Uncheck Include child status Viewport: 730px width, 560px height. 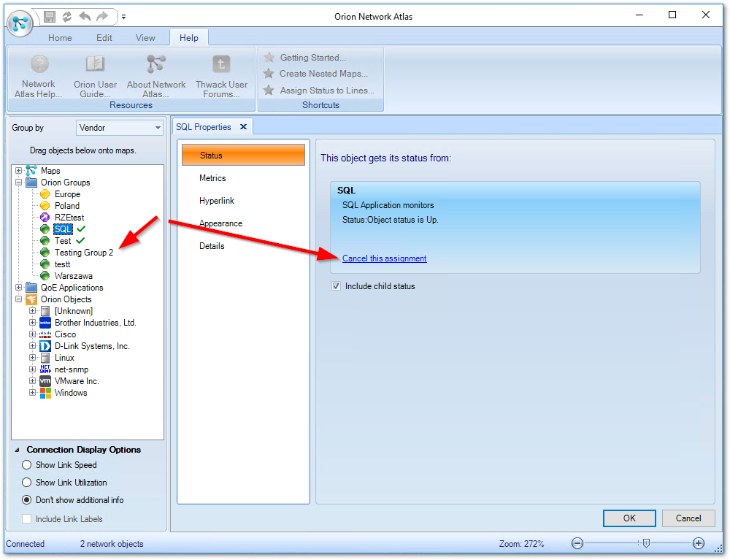336,285
